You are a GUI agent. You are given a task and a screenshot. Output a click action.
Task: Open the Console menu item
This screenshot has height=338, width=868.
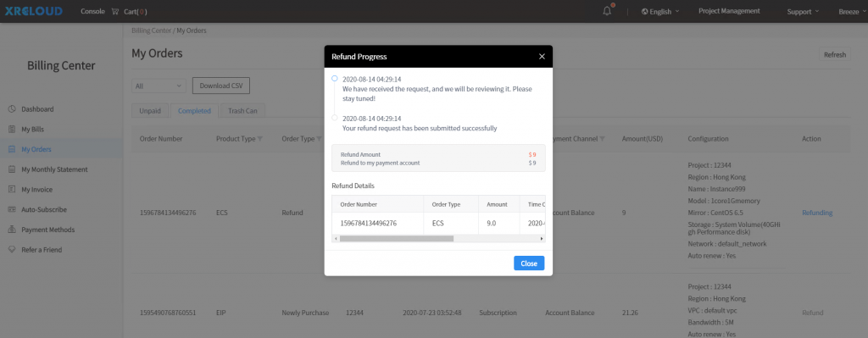pyautogui.click(x=92, y=11)
